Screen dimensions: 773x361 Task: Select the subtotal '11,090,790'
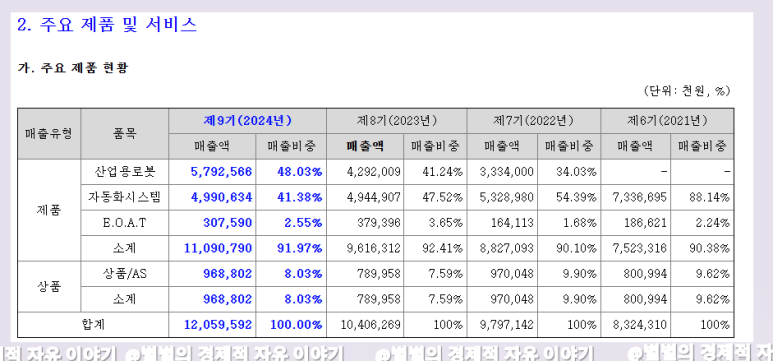pos(218,248)
